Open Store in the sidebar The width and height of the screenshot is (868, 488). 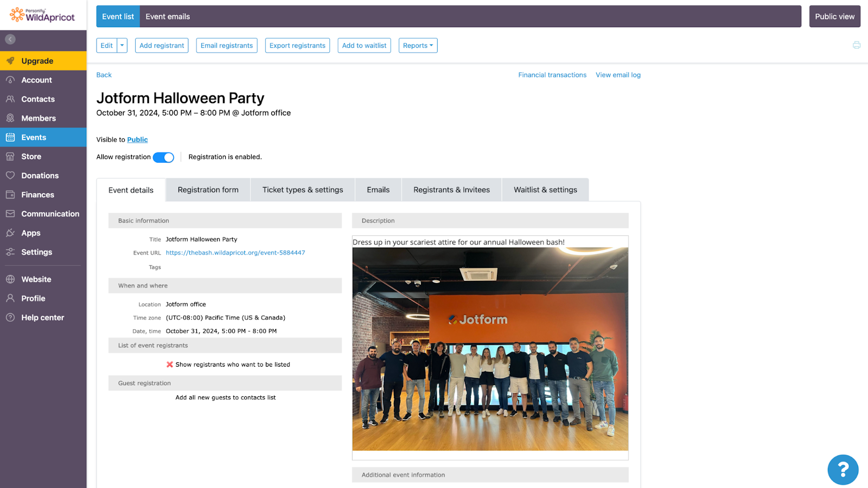(43, 157)
